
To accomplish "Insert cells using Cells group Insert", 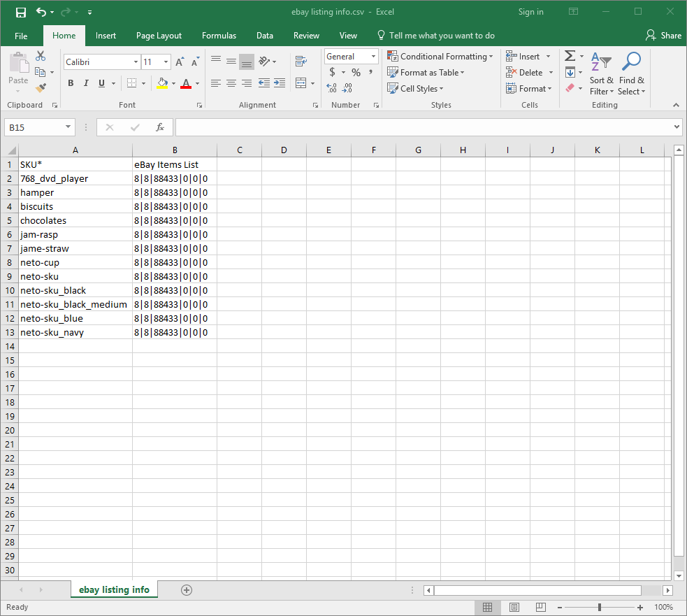I will tap(523, 56).
